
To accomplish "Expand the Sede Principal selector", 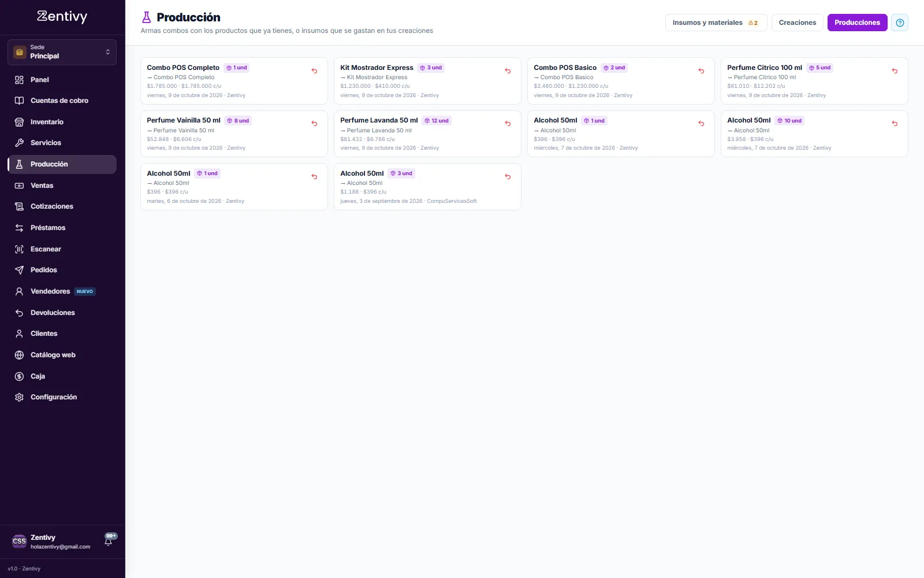I will tap(62, 52).
